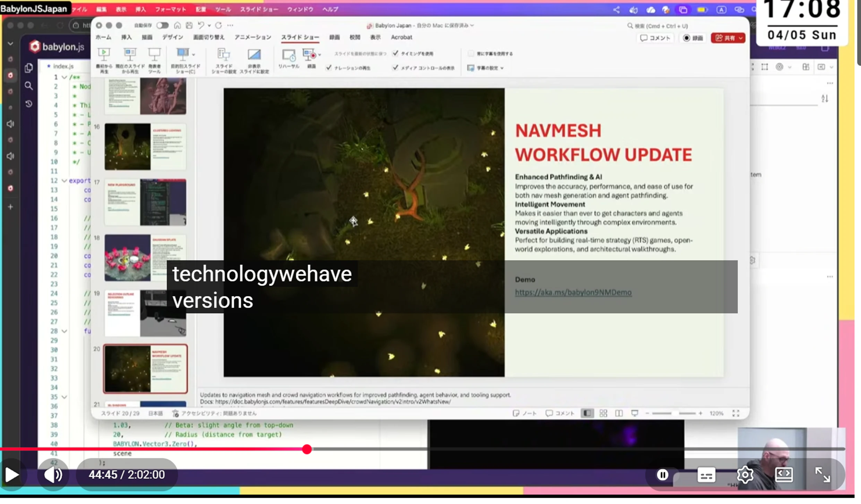Enable Always Use Subtitles checkbox
The width and height of the screenshot is (861, 504).
point(471,53)
